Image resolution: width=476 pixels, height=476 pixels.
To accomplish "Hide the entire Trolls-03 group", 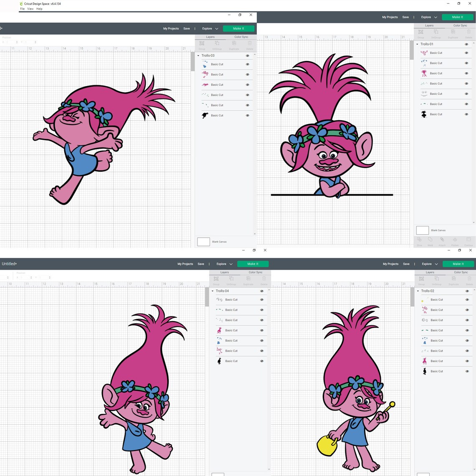I will pyautogui.click(x=248, y=56).
